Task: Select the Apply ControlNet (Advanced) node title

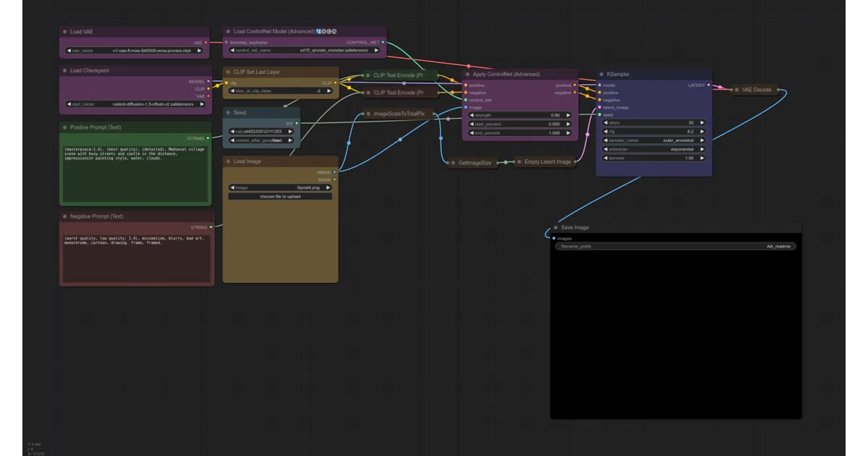Action: tap(506, 75)
